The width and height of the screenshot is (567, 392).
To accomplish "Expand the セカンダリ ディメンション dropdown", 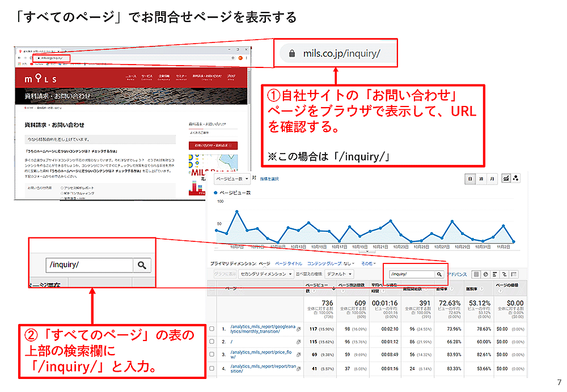I will [x=266, y=274].
